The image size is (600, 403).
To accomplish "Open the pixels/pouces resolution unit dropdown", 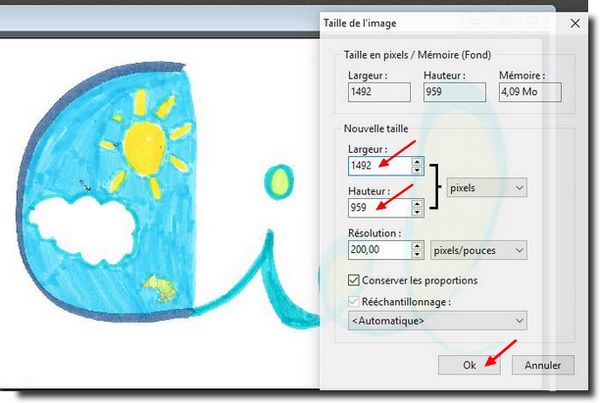I will (478, 250).
